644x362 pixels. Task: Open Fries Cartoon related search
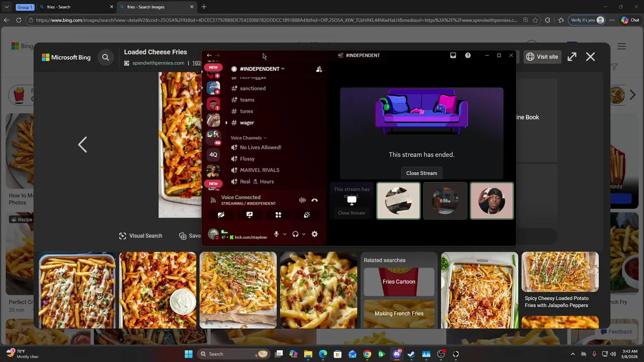point(399,282)
